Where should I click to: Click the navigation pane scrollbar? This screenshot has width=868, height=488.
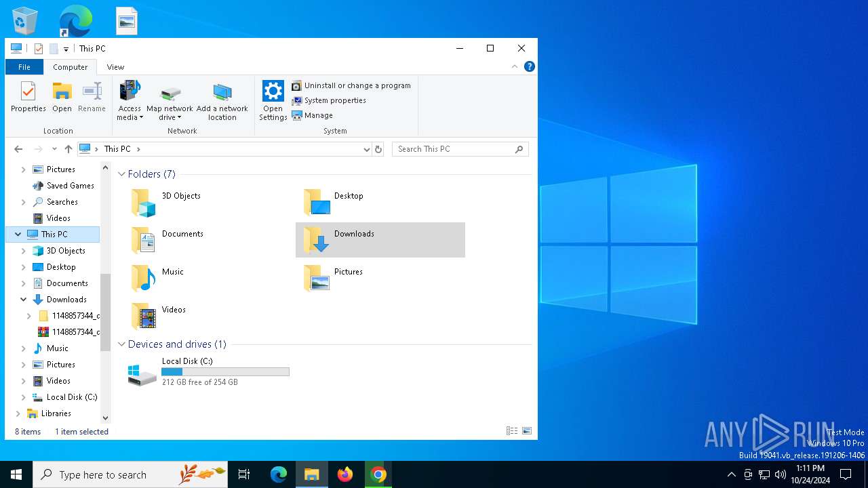pyautogui.click(x=105, y=312)
